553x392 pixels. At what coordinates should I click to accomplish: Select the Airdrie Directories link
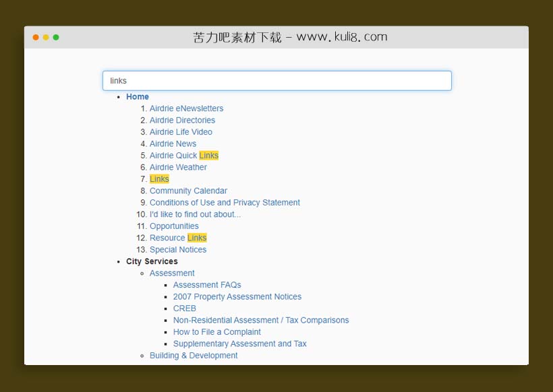[182, 121]
